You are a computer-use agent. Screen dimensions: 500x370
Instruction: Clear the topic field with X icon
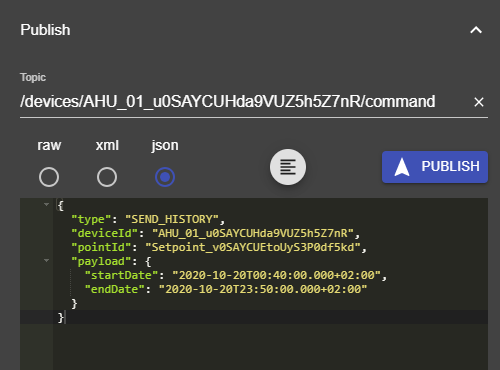(479, 102)
